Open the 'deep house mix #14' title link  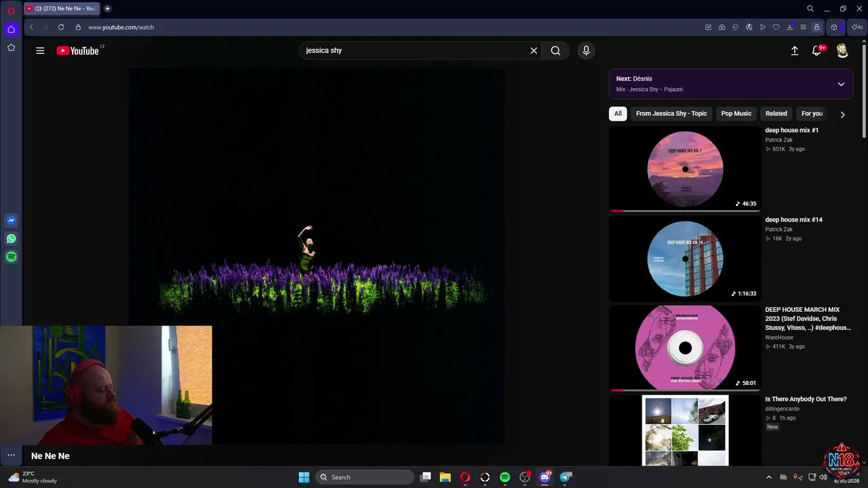click(794, 220)
